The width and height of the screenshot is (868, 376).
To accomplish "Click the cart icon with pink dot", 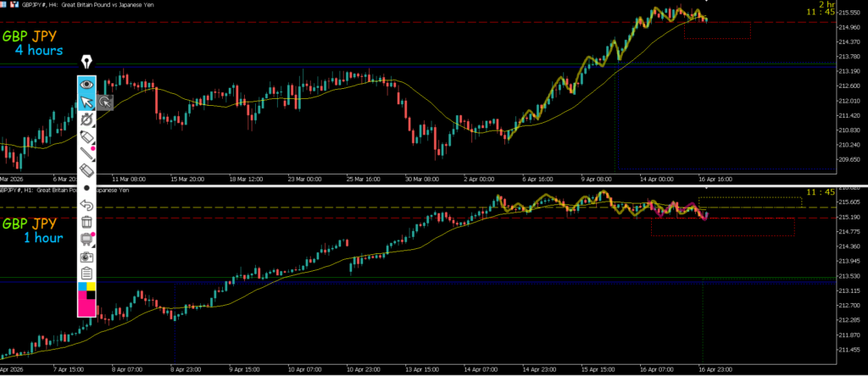I will [86, 239].
